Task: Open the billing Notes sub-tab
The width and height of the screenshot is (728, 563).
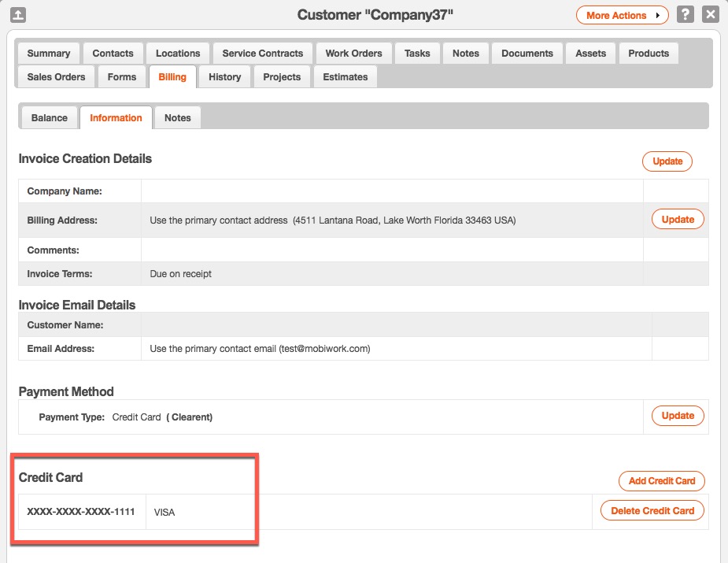Action: 177,118
